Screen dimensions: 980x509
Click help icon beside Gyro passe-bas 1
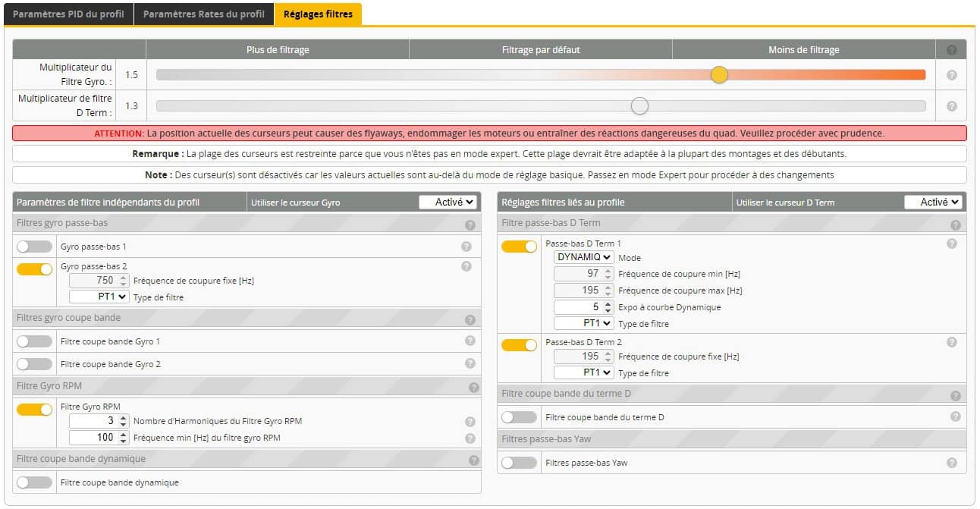click(x=466, y=247)
